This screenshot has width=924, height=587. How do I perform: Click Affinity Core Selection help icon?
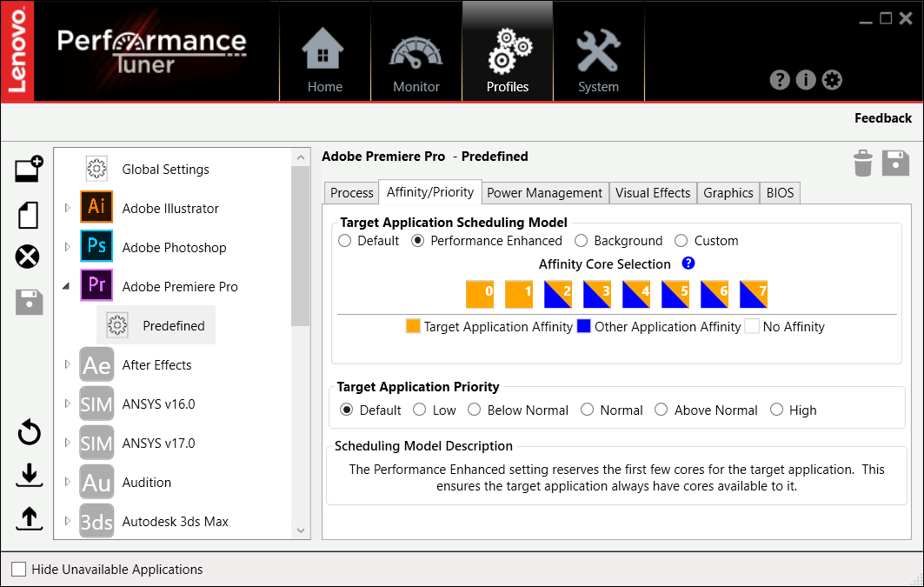pyautogui.click(x=688, y=263)
